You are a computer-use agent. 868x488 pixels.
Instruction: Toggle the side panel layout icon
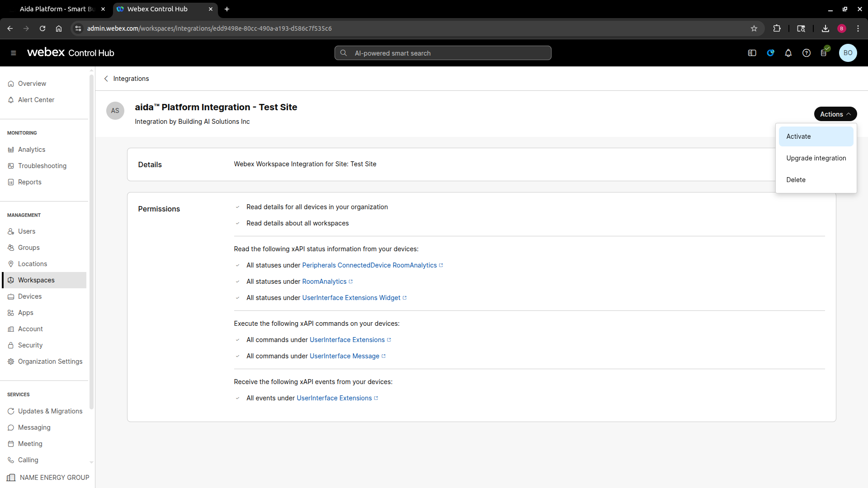click(752, 53)
